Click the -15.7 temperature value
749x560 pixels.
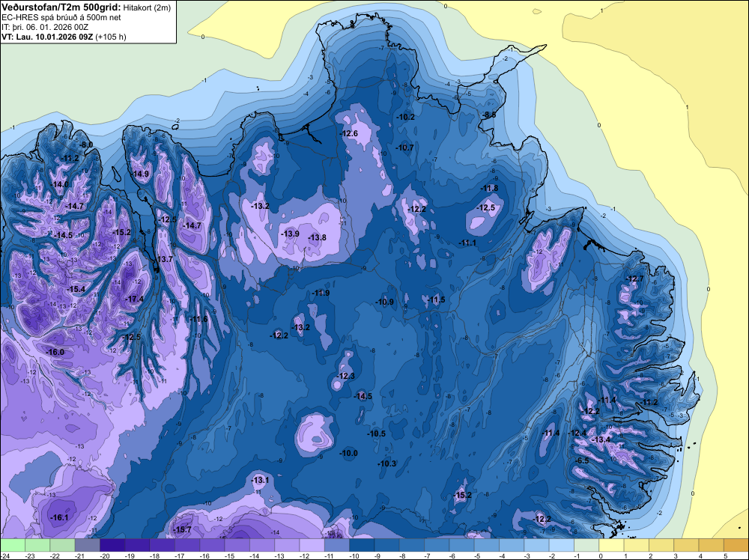pos(182,530)
